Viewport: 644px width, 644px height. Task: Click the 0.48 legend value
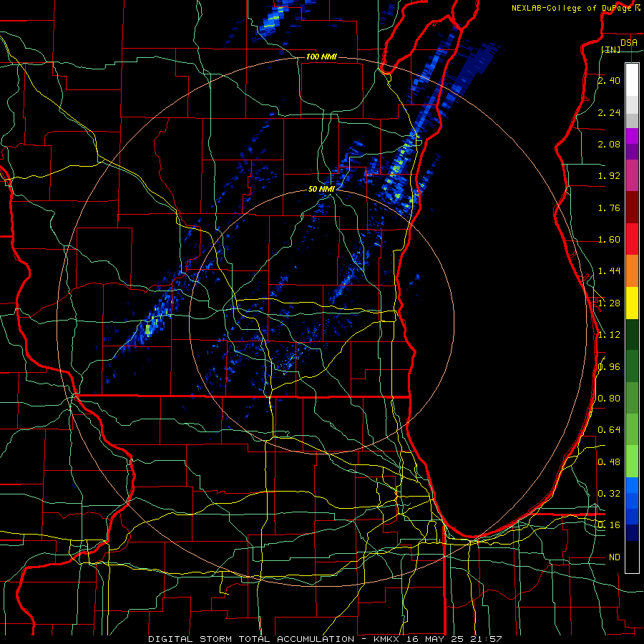[609, 462]
